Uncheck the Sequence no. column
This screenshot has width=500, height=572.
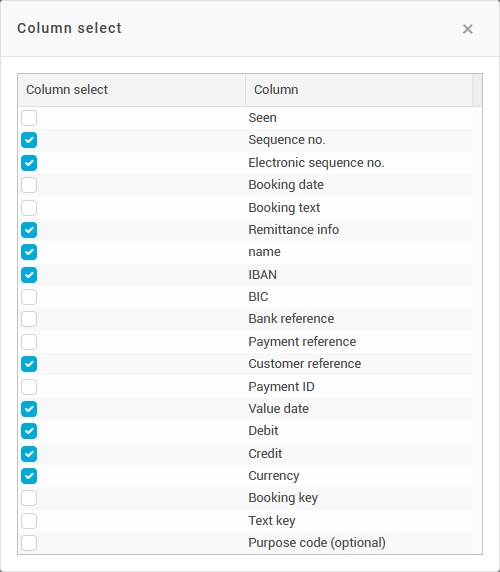(29, 140)
